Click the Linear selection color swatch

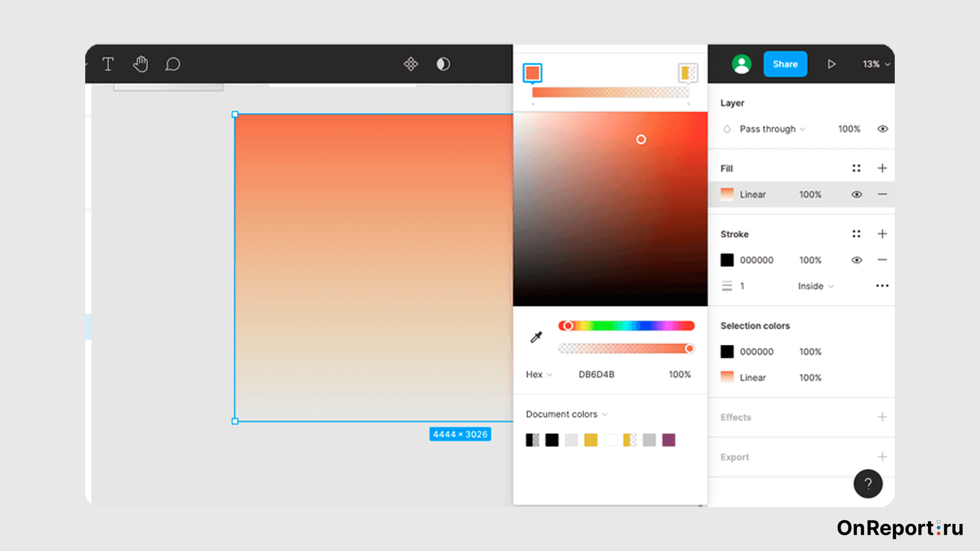click(x=727, y=378)
